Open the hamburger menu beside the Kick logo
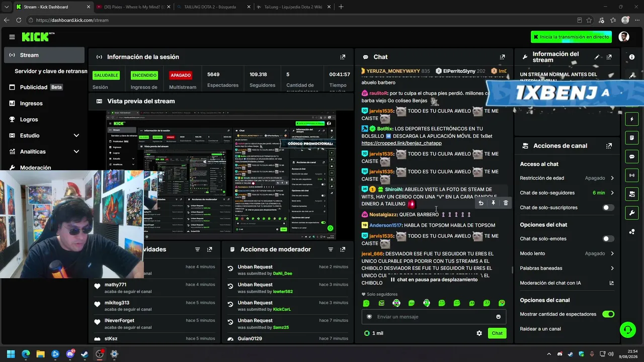 (12, 37)
